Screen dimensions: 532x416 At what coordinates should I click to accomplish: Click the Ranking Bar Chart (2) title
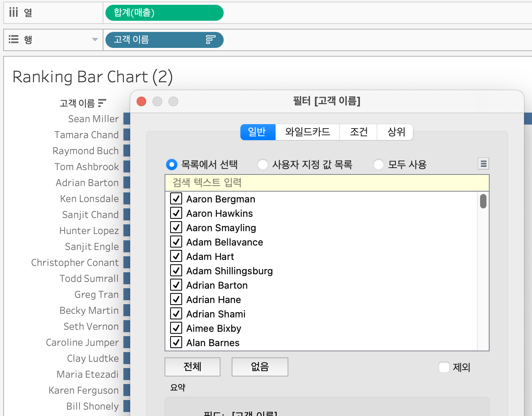click(93, 77)
